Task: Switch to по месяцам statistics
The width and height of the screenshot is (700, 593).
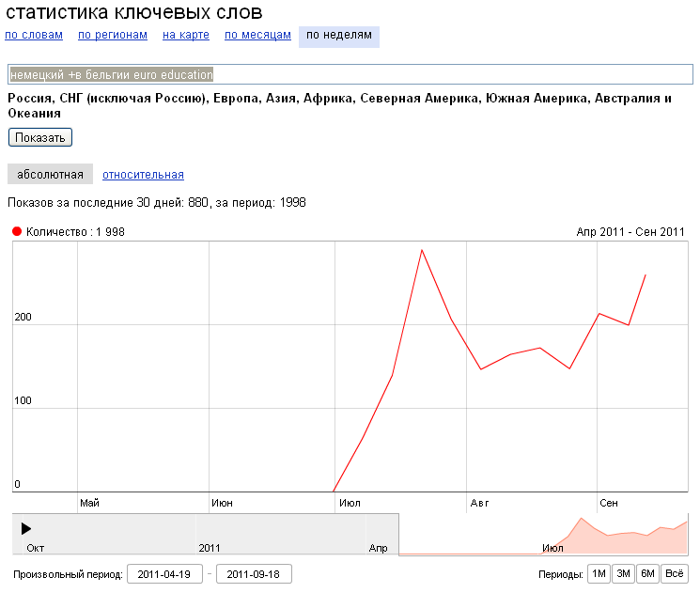Action: pos(257,36)
